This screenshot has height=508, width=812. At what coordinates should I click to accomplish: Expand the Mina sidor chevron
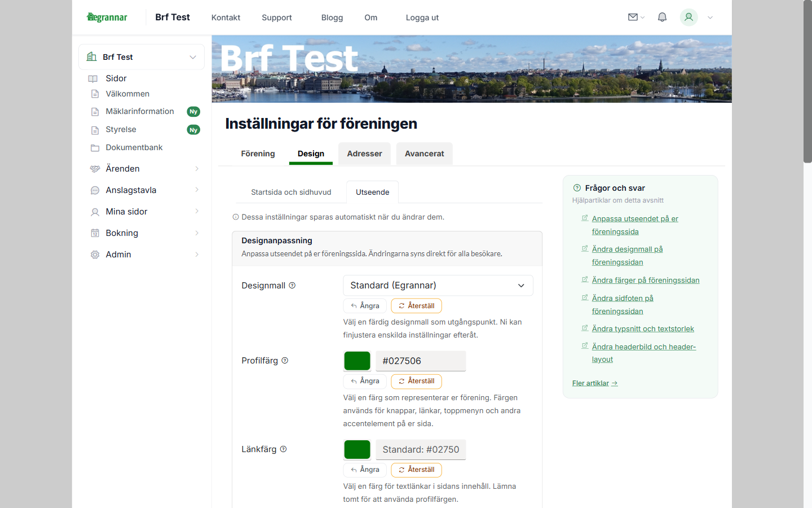click(x=197, y=212)
